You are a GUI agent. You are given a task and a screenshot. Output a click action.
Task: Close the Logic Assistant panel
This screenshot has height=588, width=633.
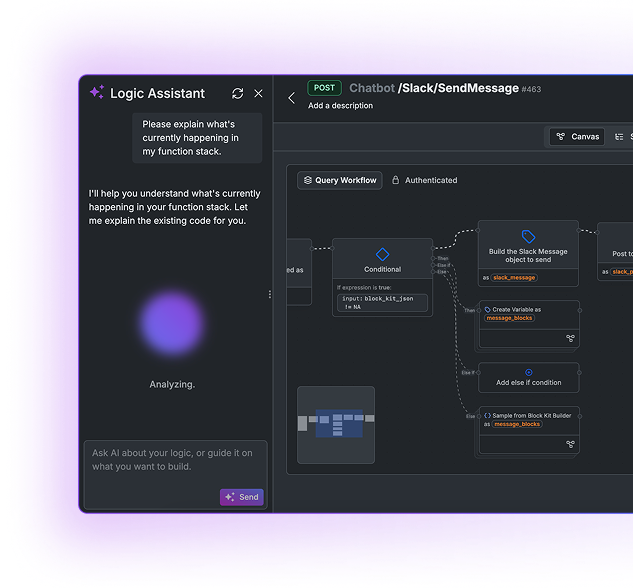[258, 93]
